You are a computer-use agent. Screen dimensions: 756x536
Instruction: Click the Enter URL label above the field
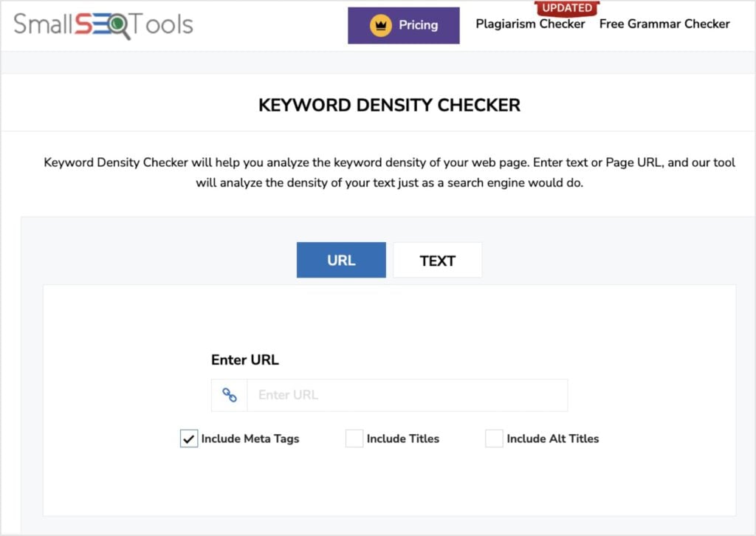pyautogui.click(x=244, y=360)
